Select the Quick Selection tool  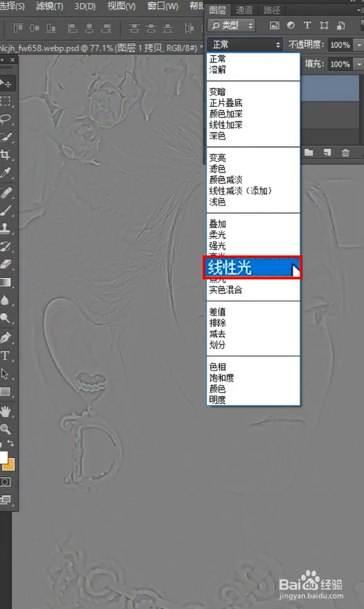click(5, 137)
